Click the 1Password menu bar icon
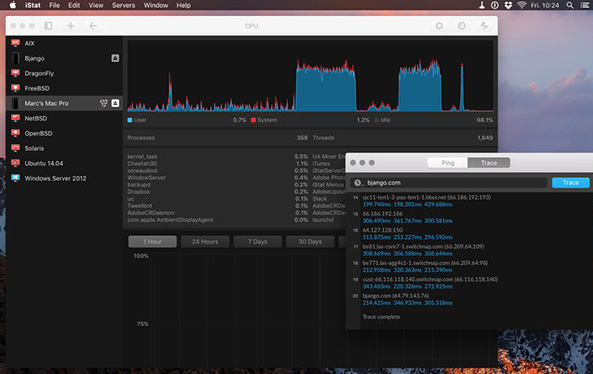 pyautogui.click(x=495, y=5)
